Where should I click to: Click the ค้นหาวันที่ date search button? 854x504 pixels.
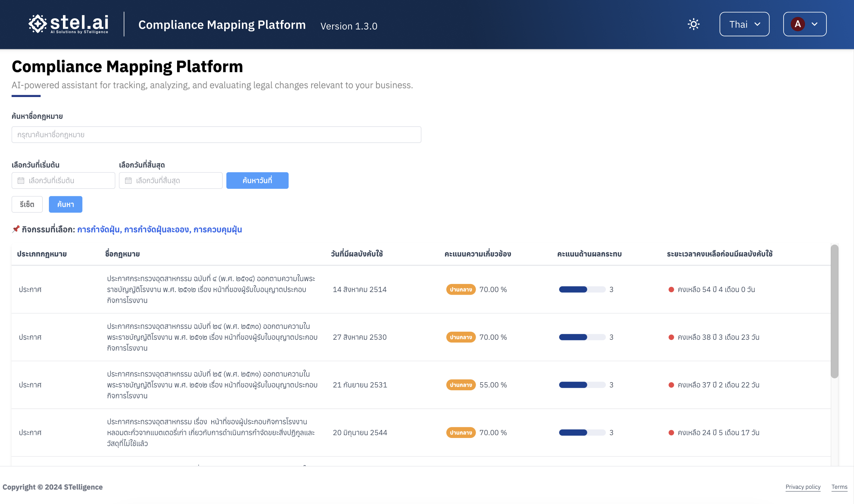(257, 180)
